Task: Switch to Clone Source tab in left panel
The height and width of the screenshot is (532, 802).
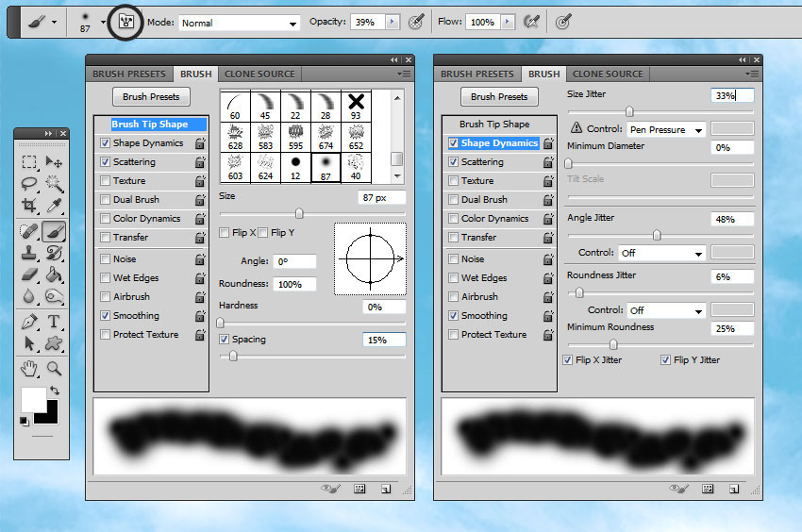Action: [x=259, y=75]
